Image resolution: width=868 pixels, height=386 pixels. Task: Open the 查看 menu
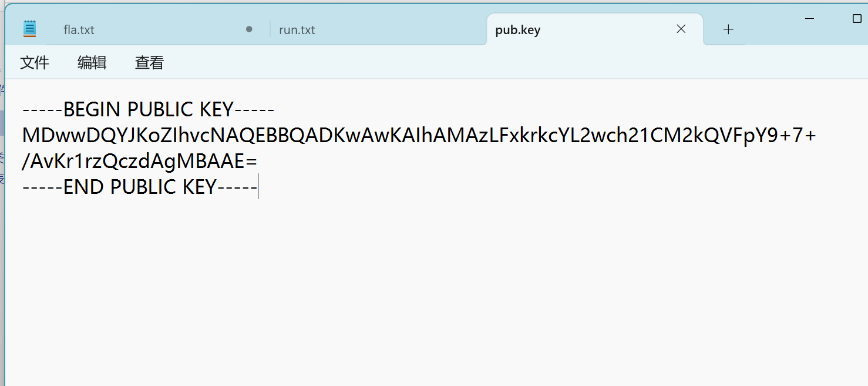coord(149,63)
